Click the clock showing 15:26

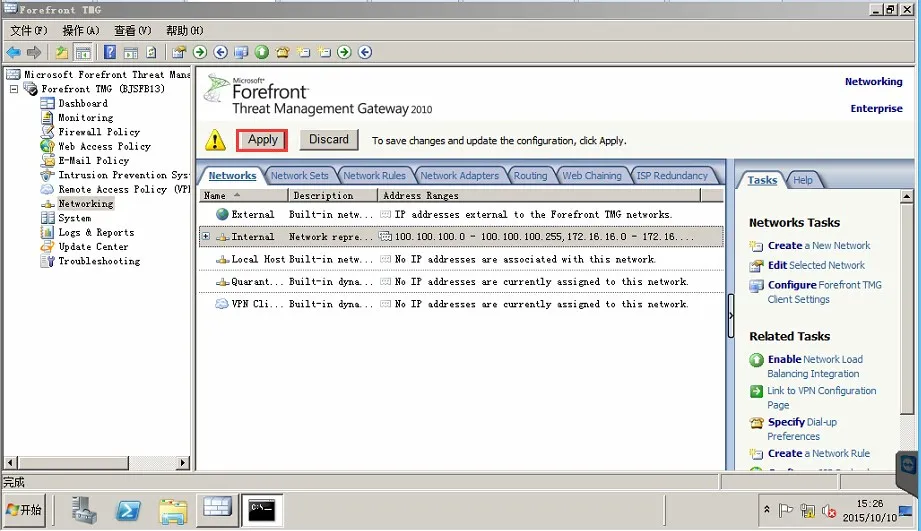[x=869, y=504]
